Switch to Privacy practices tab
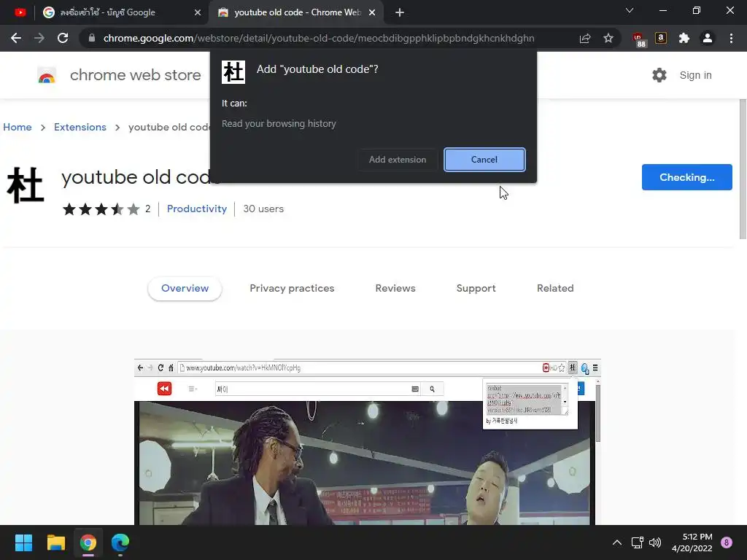Screen dimensions: 747x560 (292, 288)
